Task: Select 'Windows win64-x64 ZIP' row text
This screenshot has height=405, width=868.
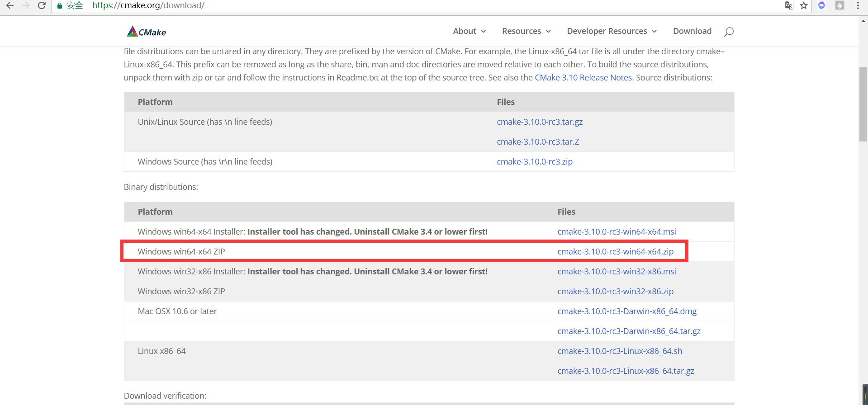Action: click(x=181, y=252)
